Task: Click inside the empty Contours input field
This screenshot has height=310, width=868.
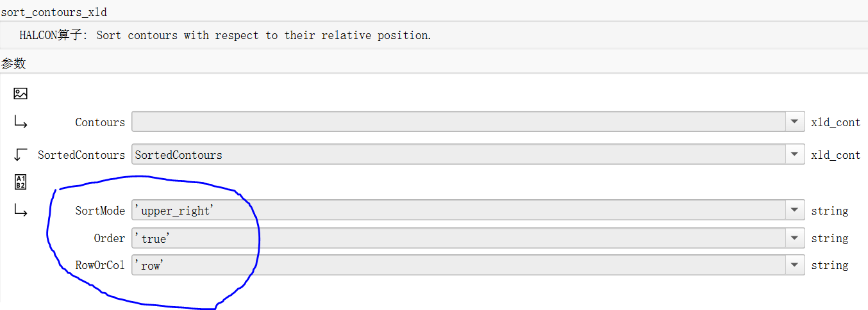Action: [459, 122]
